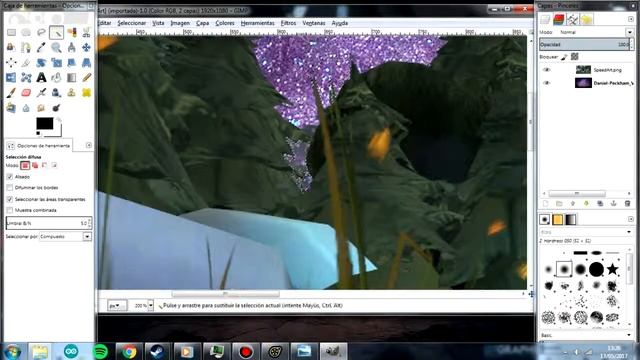Enable Difuminar los bordes checkbox
The height and width of the screenshot is (360, 640).
point(10,188)
